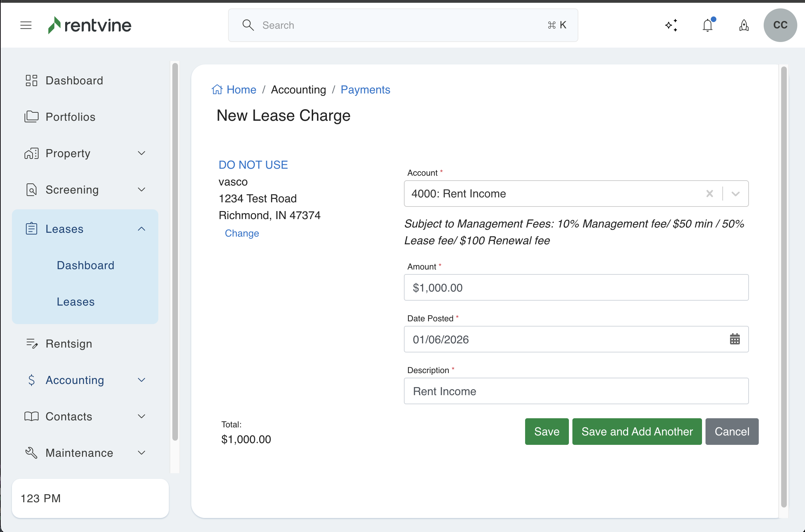Select Leases submenu item

76,302
